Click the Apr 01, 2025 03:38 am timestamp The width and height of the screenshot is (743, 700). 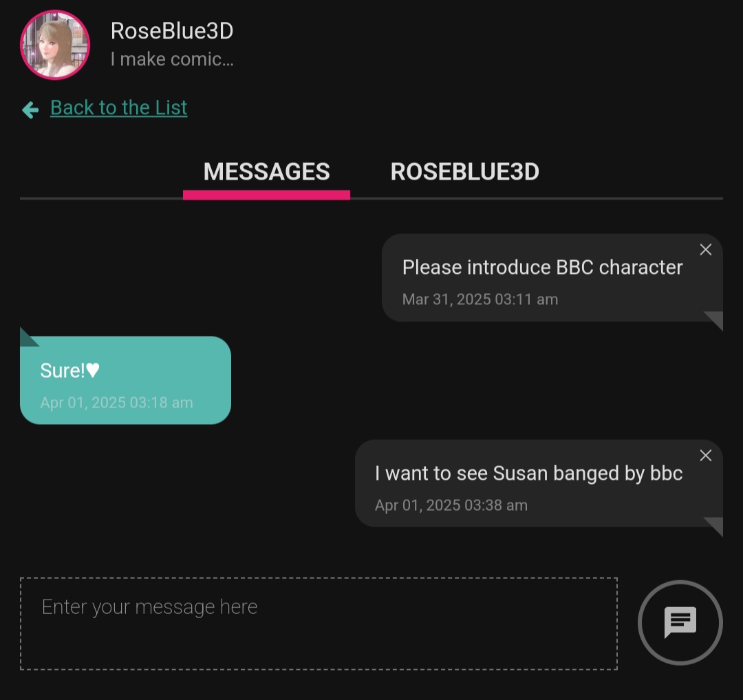451,505
